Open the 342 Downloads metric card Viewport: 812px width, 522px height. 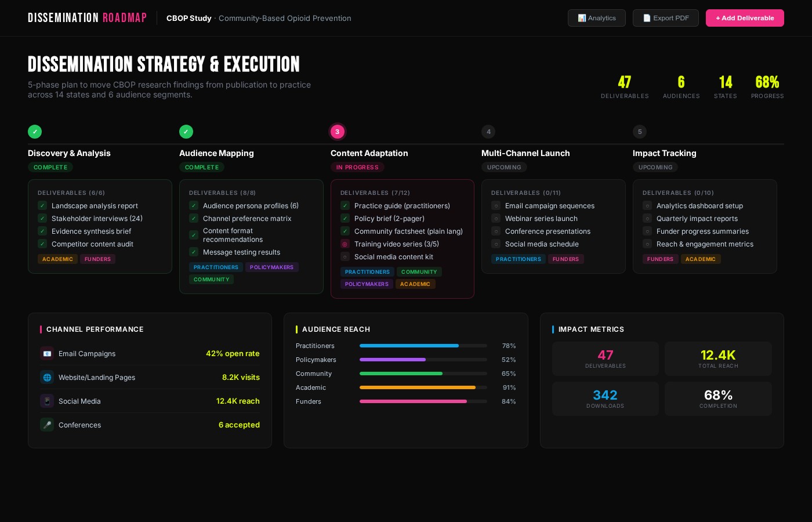(x=605, y=398)
